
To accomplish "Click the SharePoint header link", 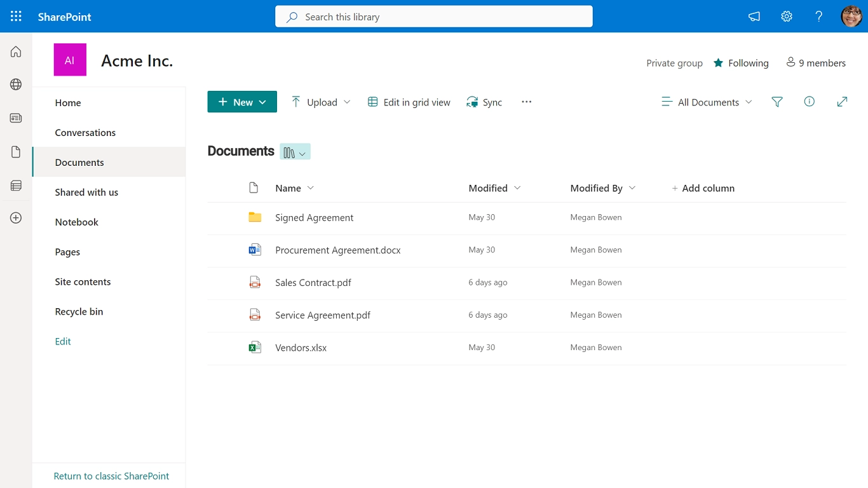I will [65, 17].
